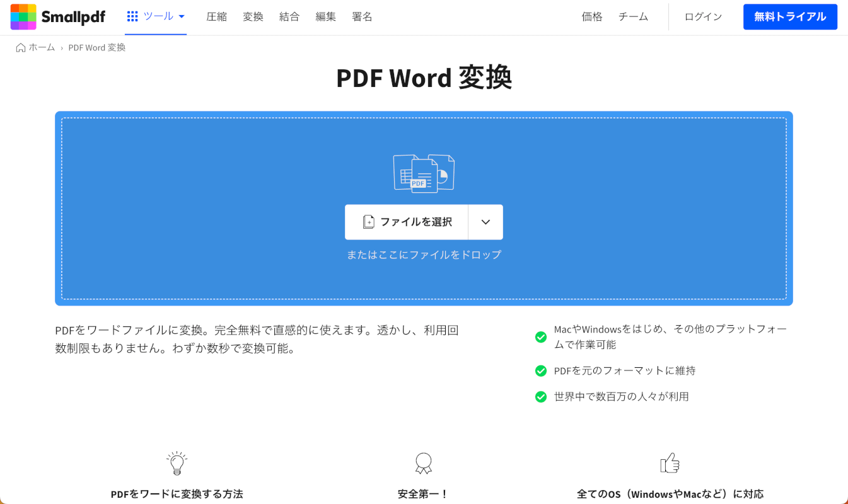Click the ファイルを選択 button
The width and height of the screenshot is (848, 504).
pos(407,222)
